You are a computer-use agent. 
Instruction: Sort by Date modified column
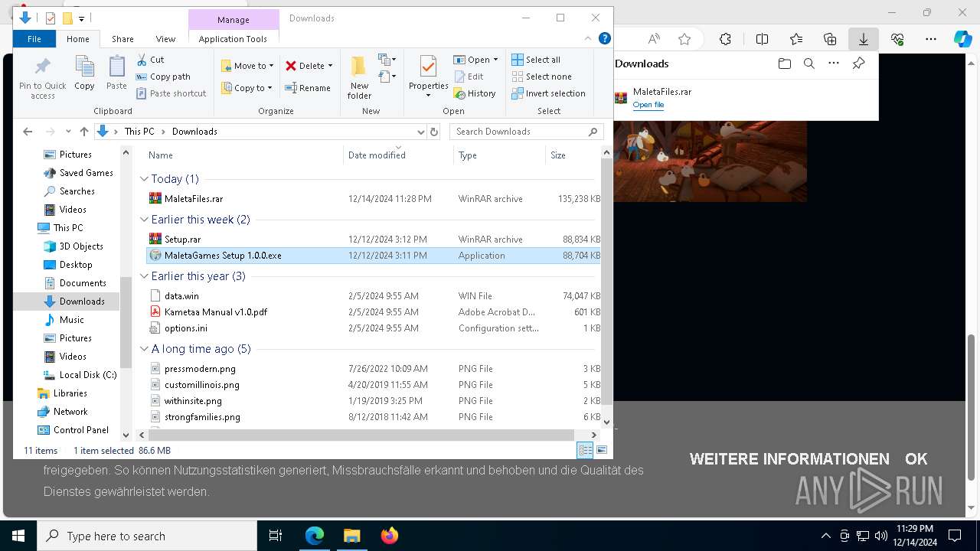(x=398, y=155)
